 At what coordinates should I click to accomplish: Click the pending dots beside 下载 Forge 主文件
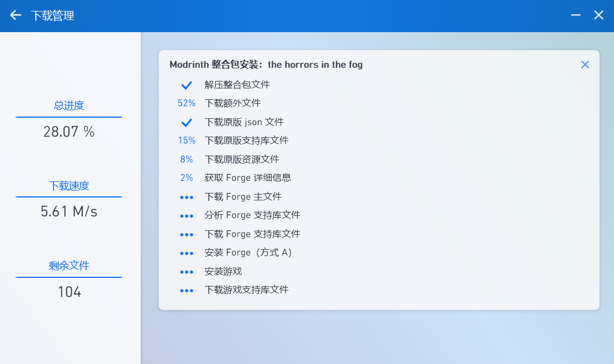187,198
